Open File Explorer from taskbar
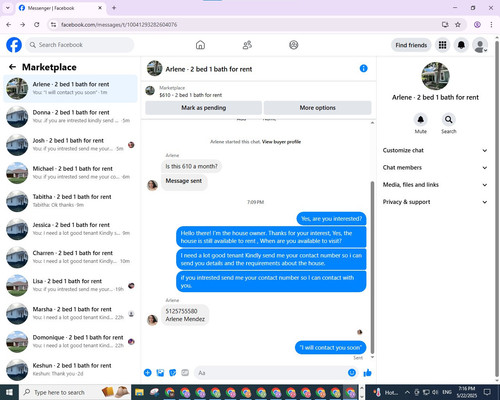 139,392
